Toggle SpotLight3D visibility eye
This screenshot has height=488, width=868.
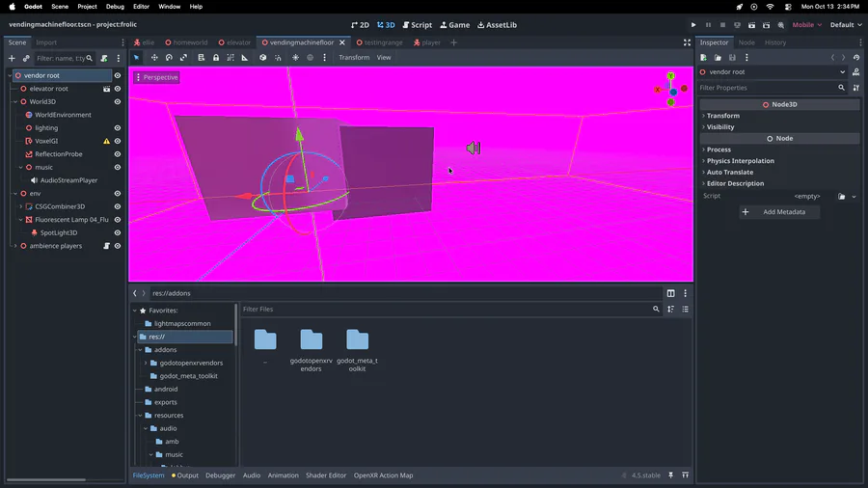[118, 233]
